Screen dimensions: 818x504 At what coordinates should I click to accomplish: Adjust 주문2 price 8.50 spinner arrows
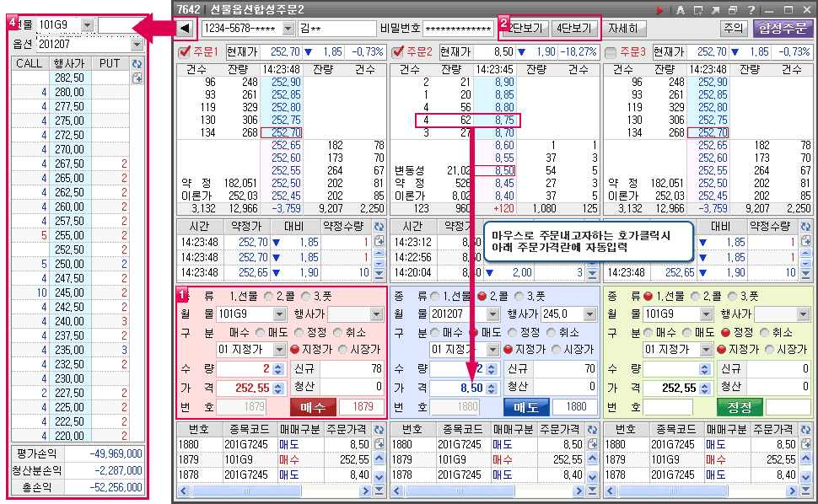492,388
